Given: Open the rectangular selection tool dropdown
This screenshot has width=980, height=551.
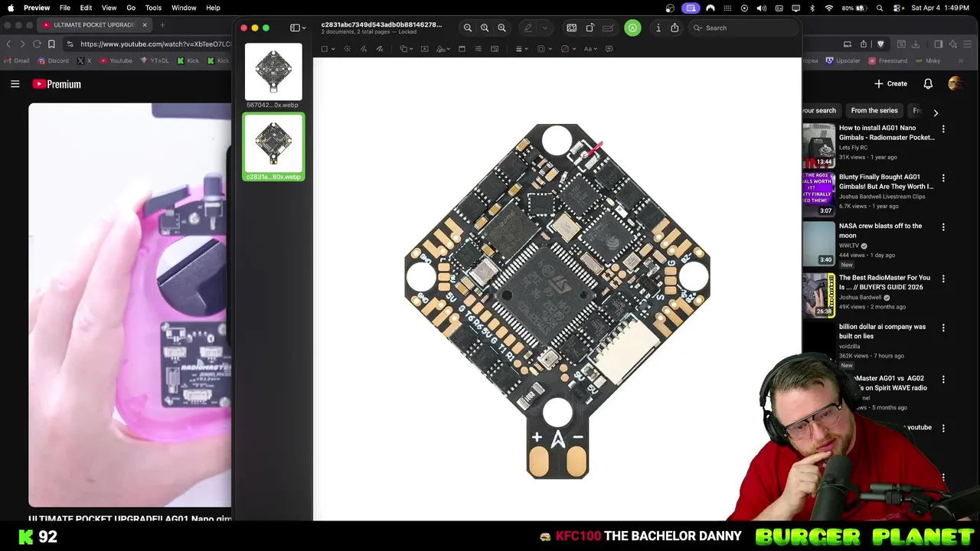Looking at the screenshot, I should coord(328,49).
